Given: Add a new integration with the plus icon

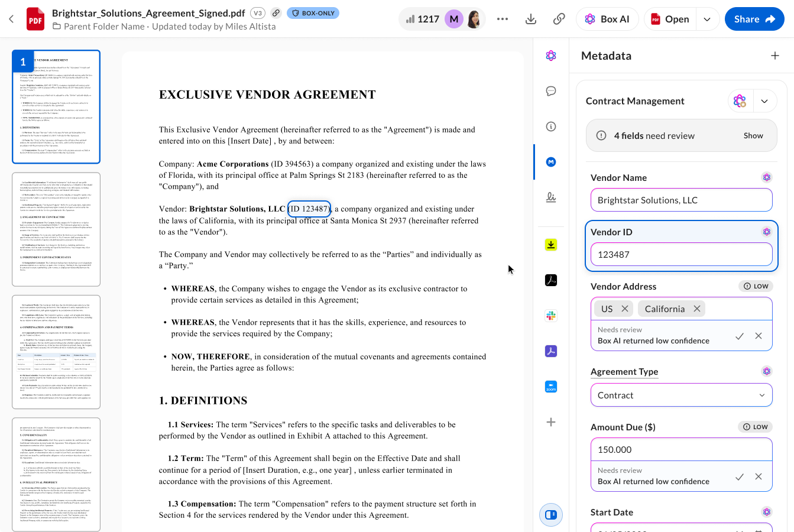Looking at the screenshot, I should (550, 421).
